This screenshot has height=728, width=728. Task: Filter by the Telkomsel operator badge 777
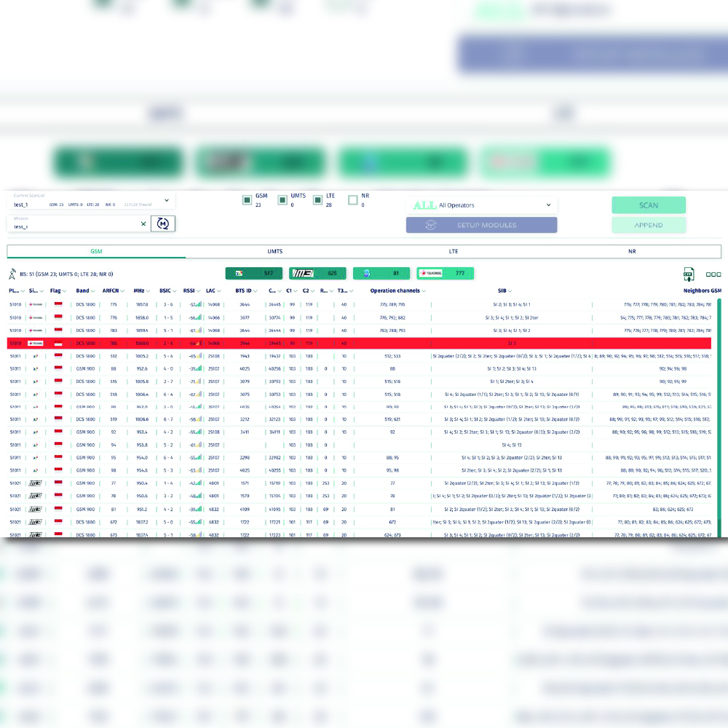coord(445,274)
